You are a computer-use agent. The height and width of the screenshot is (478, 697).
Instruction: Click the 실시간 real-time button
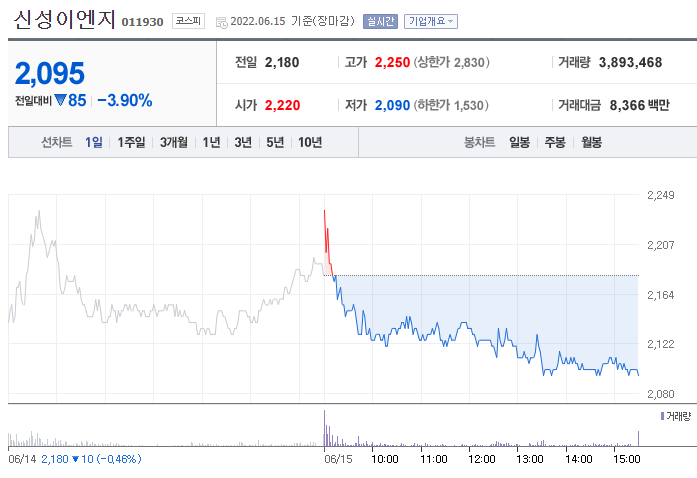[380, 21]
